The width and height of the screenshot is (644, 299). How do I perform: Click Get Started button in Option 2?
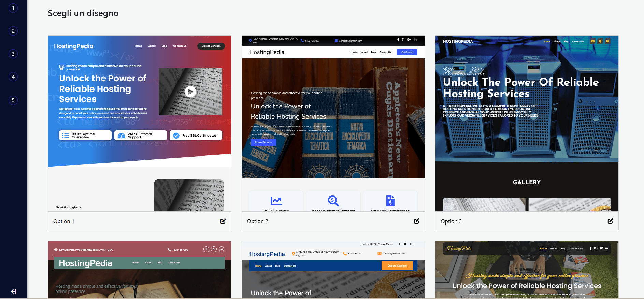coord(407,52)
